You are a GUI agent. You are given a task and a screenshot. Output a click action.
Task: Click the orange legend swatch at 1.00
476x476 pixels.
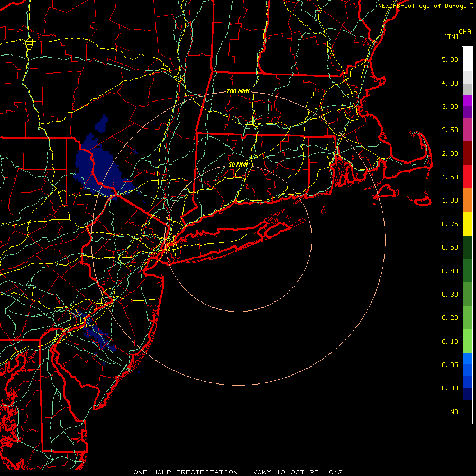pos(467,200)
